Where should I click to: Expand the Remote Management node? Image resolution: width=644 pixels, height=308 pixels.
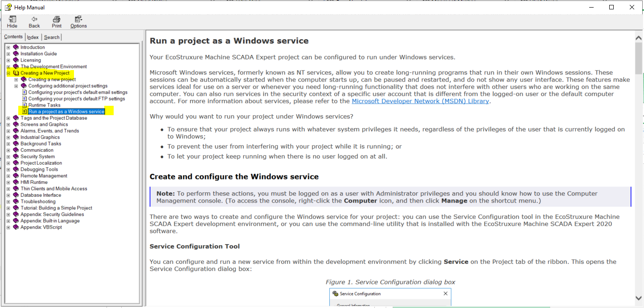8,176
